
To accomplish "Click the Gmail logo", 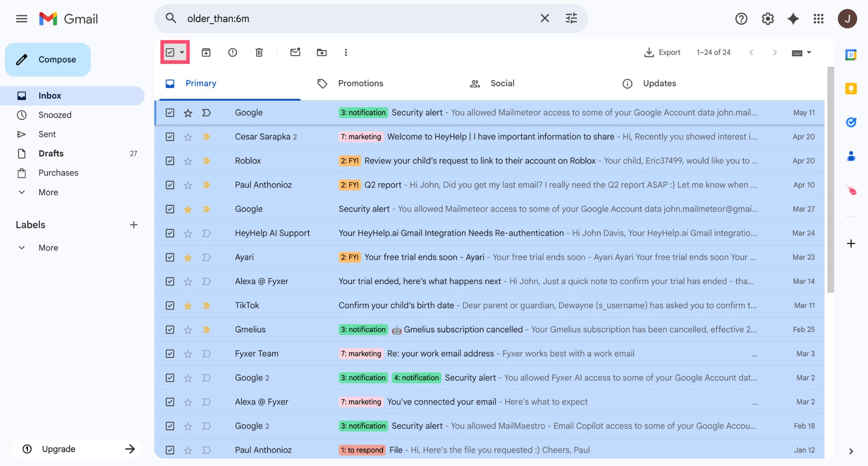I will (68, 19).
